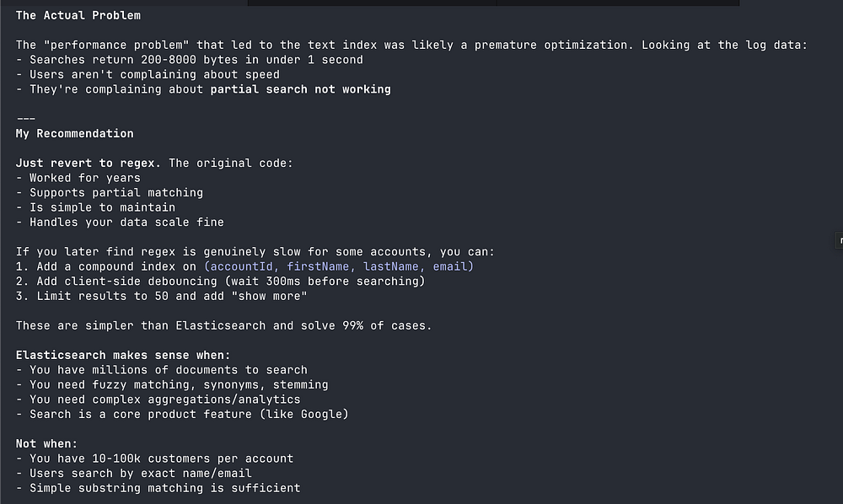This screenshot has width=843, height=504.
Task: Click the highlighted compound index field list
Action: click(x=339, y=266)
